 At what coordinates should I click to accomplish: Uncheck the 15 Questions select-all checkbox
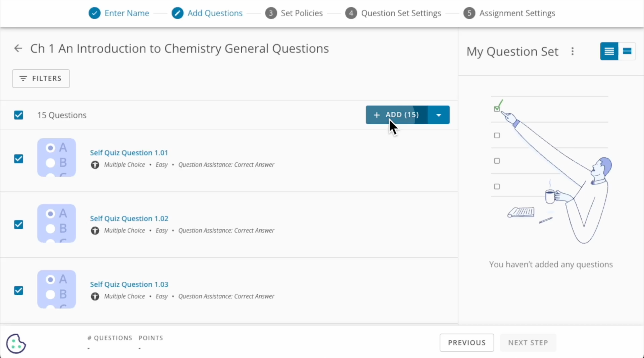(19, 115)
